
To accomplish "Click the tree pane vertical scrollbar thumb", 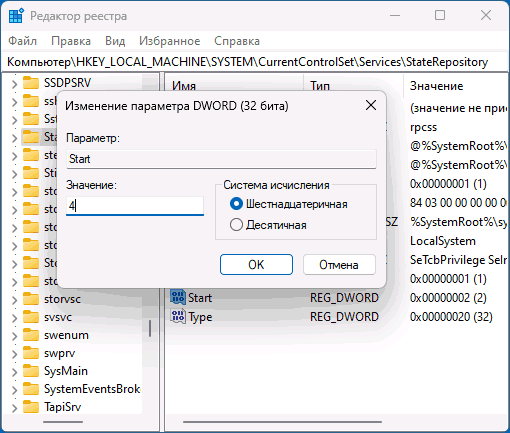I will pos(150,328).
